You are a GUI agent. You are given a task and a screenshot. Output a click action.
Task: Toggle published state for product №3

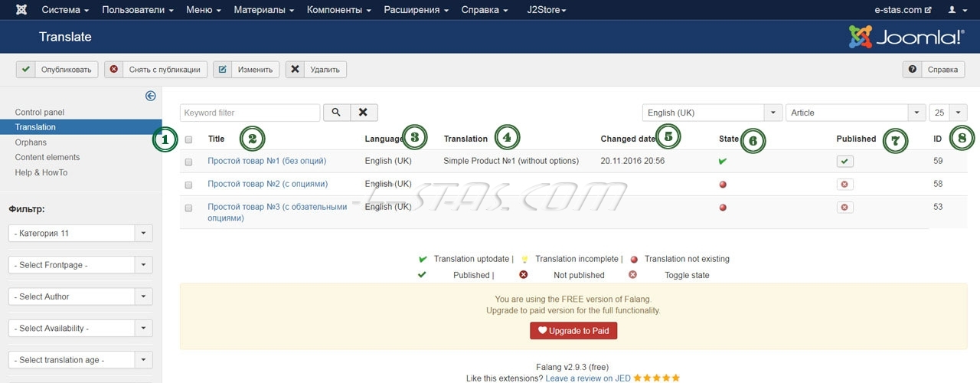[844, 208]
